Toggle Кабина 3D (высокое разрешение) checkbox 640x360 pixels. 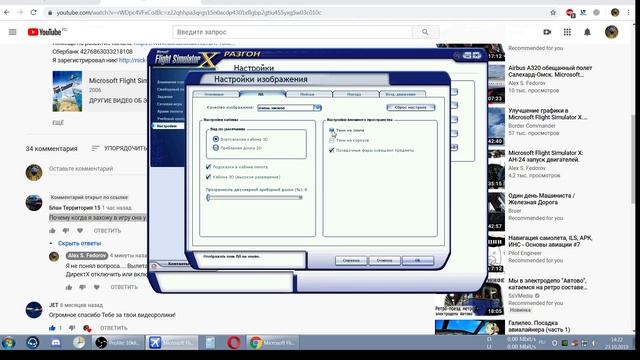click(209, 177)
